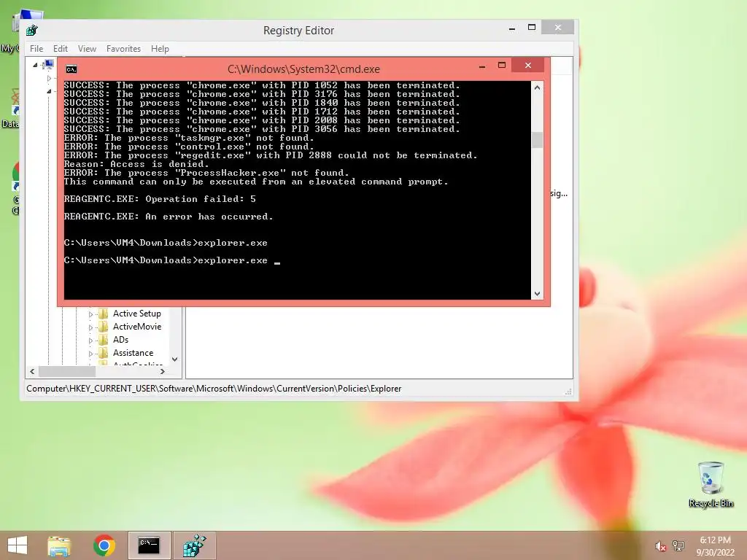This screenshot has height=560, width=747.
Task: Click cmd window scroll-down arrow
Action: coord(538,294)
